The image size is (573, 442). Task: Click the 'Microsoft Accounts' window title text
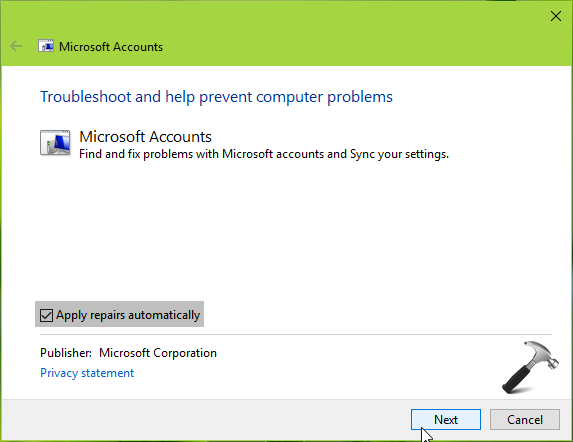point(111,47)
